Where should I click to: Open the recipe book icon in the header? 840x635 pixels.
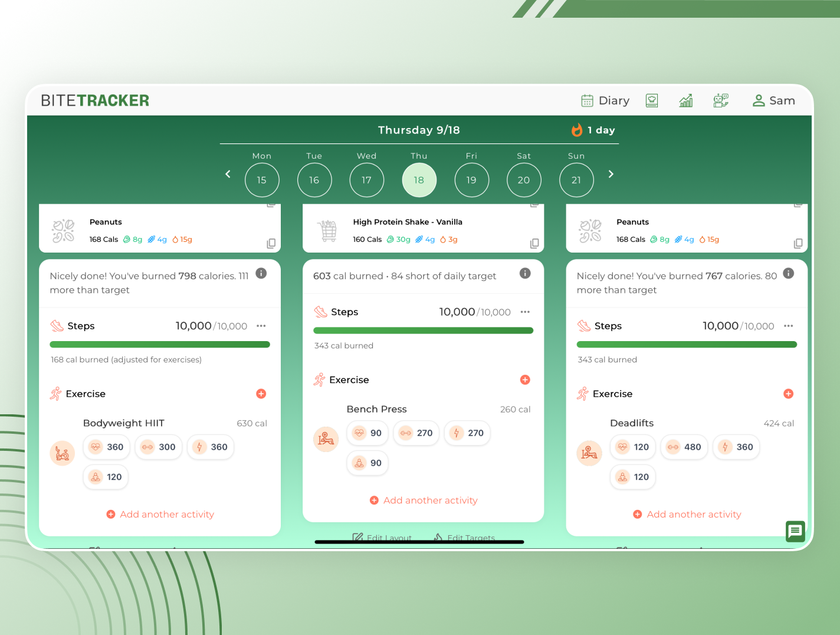(652, 100)
